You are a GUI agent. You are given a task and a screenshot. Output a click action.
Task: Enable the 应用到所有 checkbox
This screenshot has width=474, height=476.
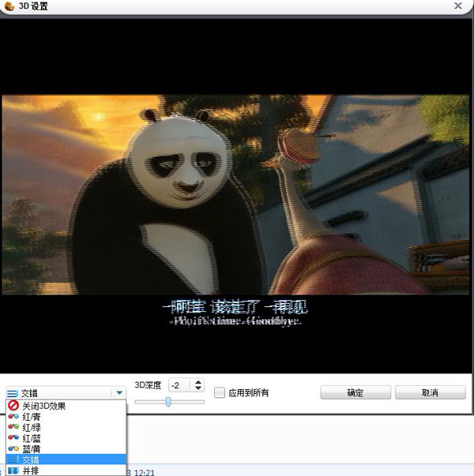click(220, 392)
